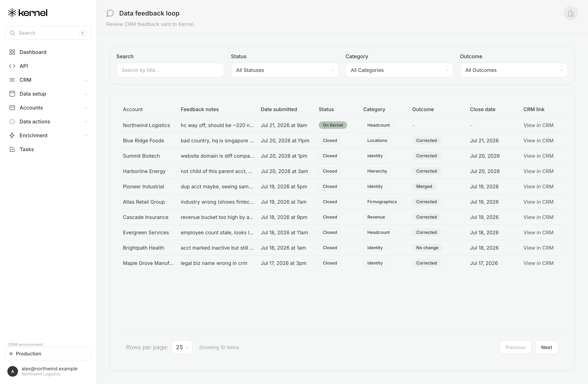Click the Accounts card icon
Screen dimensions: 588x384
click(x=12, y=107)
